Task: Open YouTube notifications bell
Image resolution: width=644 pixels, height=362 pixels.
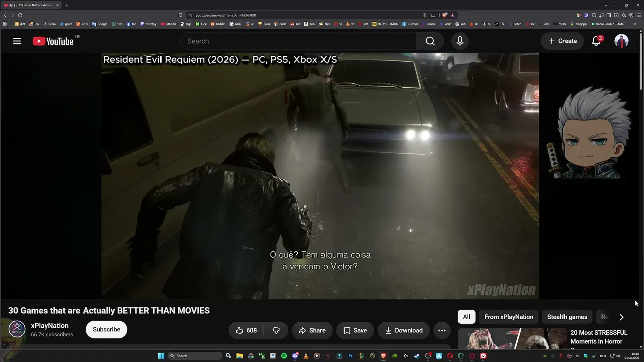Action: [x=597, y=41]
